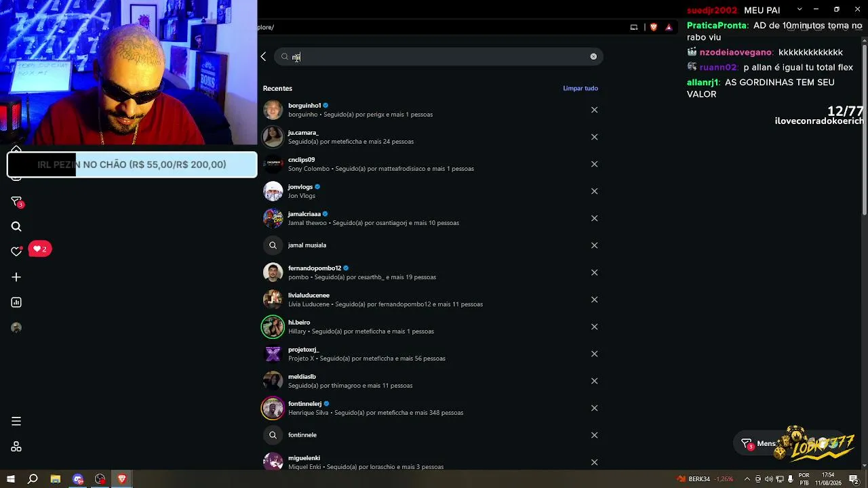Open jonvlogs profile avatar
This screenshot has height=488, width=868.
[x=273, y=191]
